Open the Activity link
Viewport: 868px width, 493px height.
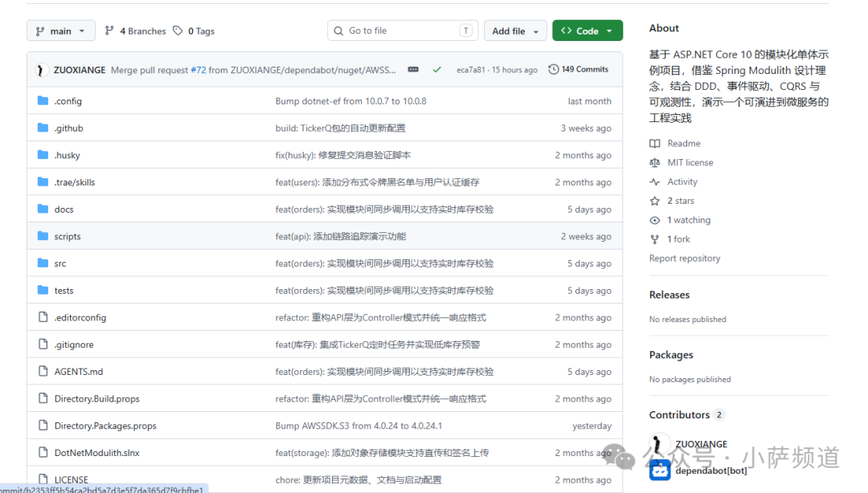[x=682, y=182]
